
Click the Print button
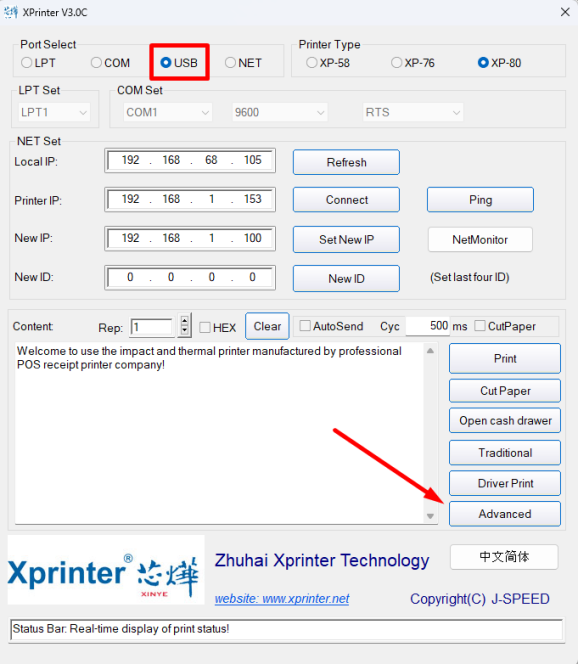pos(505,358)
